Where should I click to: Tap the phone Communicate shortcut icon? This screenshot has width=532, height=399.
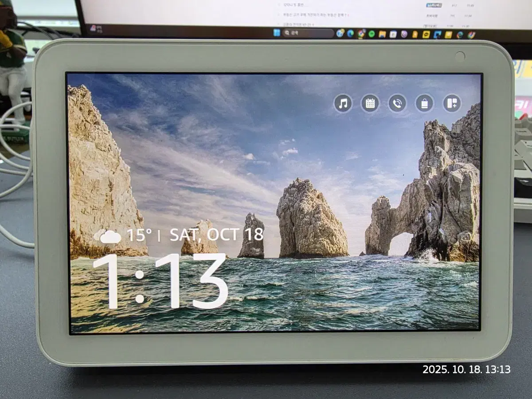(397, 104)
